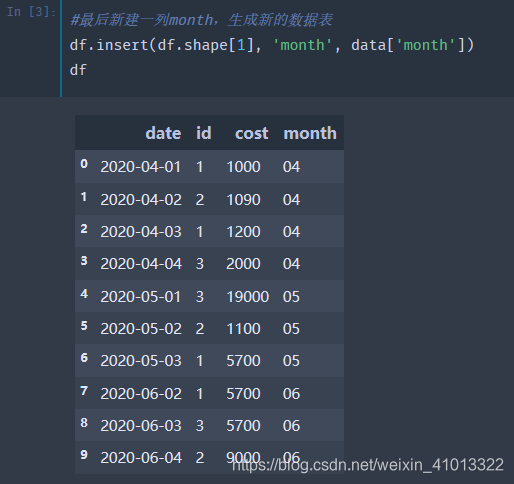Click cost value 5700 in row 8

point(243,426)
